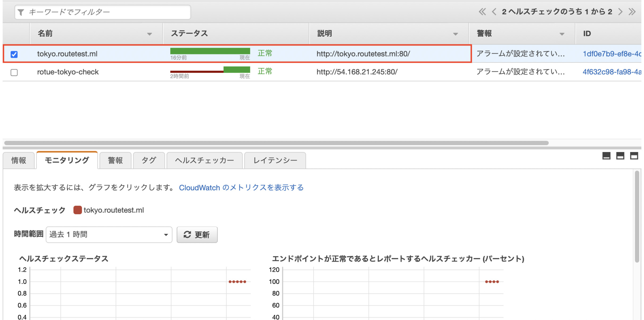
Task: Check the rotue-tokyo-check row checkbox
Action: pos(14,72)
